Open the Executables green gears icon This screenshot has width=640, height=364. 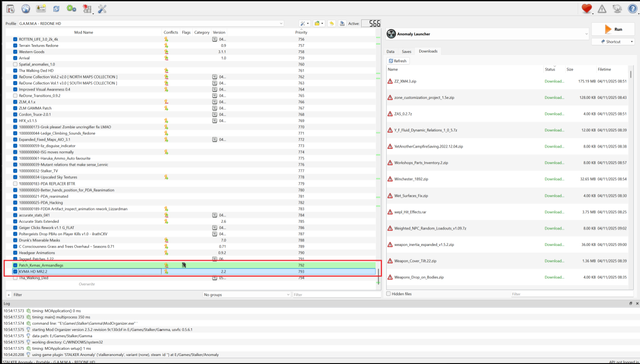point(71,8)
